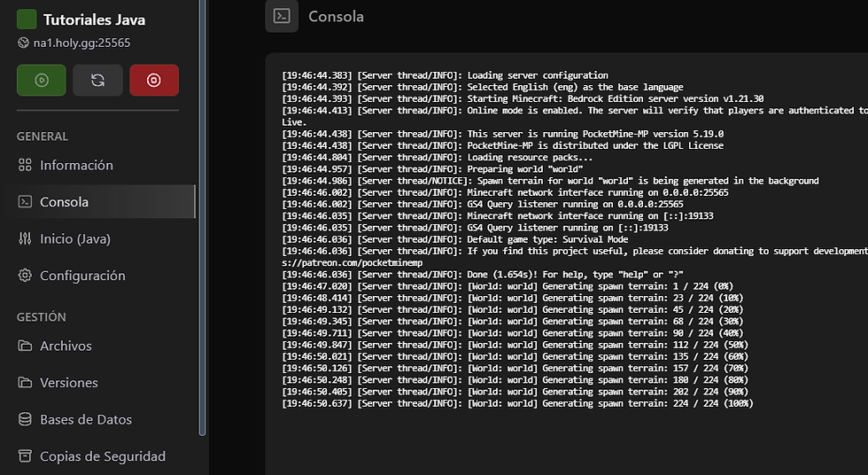Click log line GS4 Query listener on 0.0.0.0:25565

coord(483,205)
